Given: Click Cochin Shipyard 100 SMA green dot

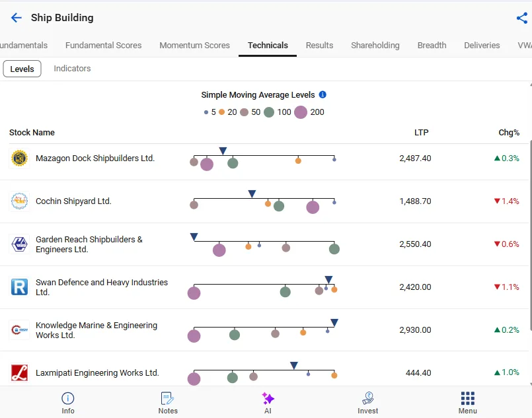Looking at the screenshot, I should click(278, 206).
